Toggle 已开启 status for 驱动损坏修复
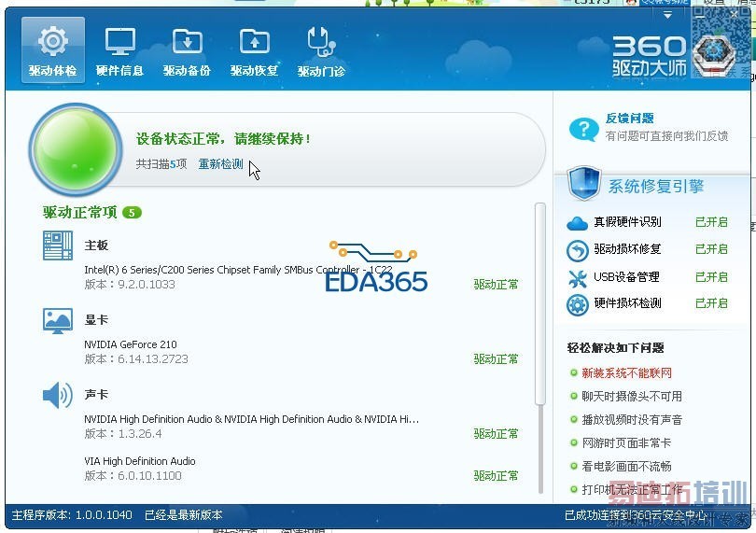This screenshot has width=756, height=533. [711, 249]
